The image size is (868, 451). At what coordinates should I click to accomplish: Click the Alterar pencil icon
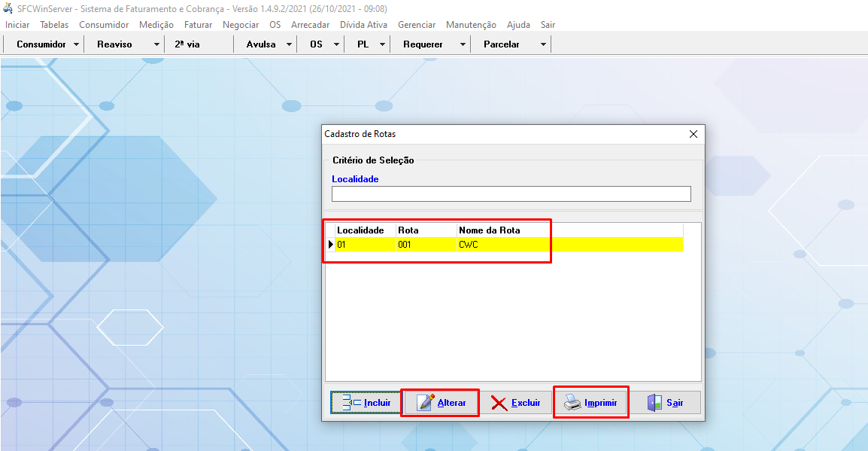(x=426, y=403)
